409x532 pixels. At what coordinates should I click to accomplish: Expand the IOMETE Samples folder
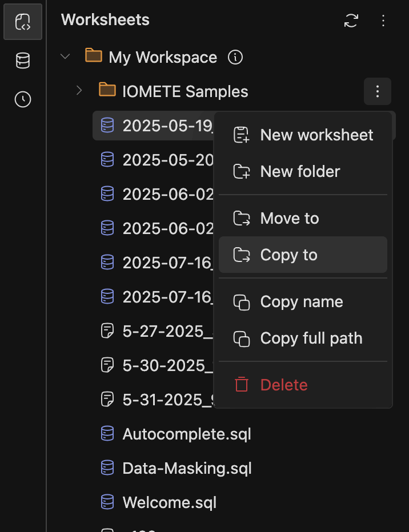[x=78, y=91]
